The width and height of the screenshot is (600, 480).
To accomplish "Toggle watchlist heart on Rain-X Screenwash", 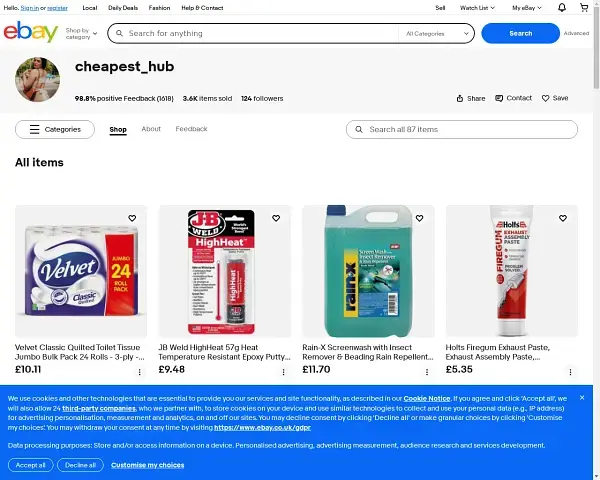I will (419, 218).
